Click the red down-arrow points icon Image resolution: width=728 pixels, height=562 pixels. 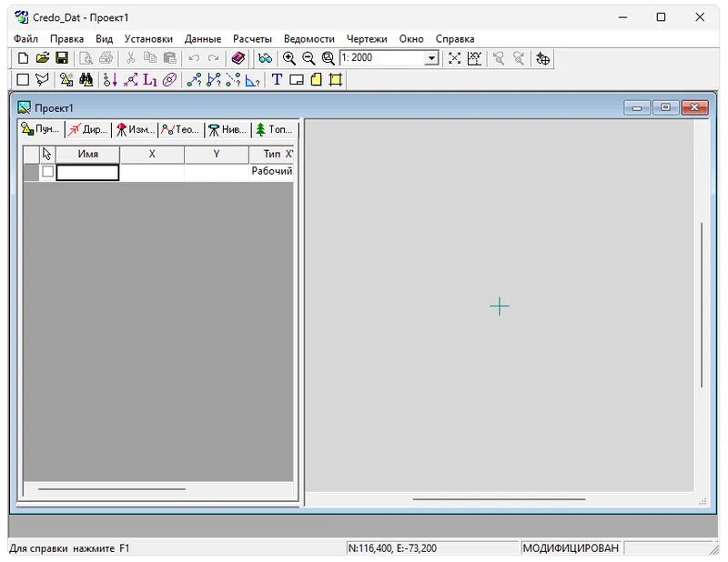coord(110,80)
